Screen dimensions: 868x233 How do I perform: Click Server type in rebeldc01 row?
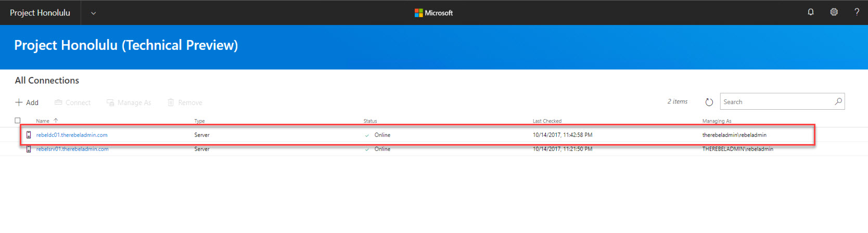click(202, 135)
